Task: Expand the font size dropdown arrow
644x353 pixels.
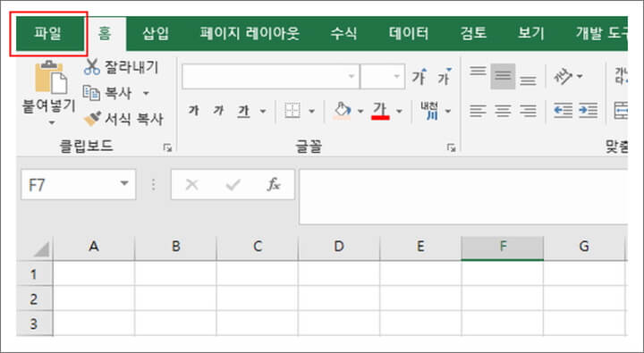Action: pyautogui.click(x=396, y=76)
